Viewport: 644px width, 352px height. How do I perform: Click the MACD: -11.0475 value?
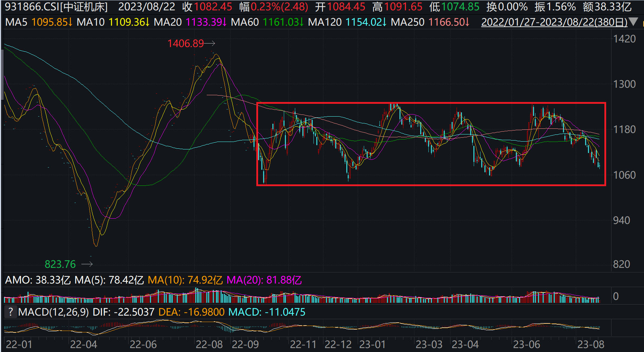[x=267, y=312]
